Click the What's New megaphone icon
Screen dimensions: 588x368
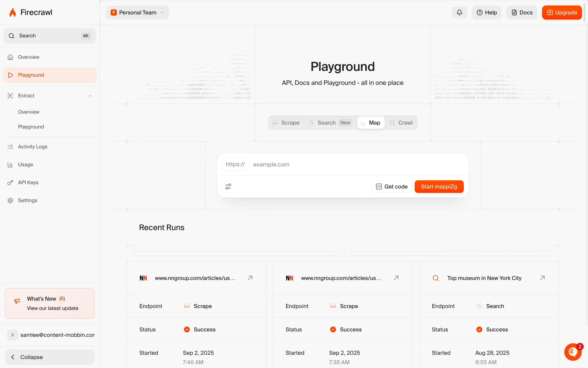[x=17, y=301]
